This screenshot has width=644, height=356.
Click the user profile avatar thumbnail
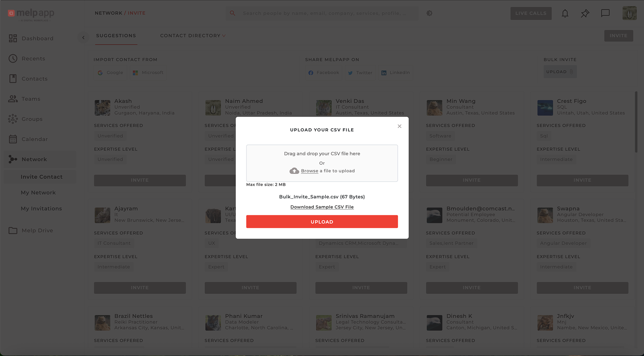pos(630,13)
